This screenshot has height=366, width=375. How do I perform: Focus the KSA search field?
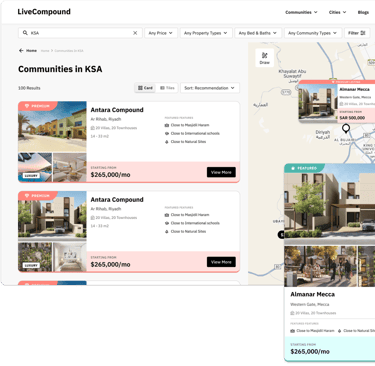pyautogui.click(x=80, y=33)
